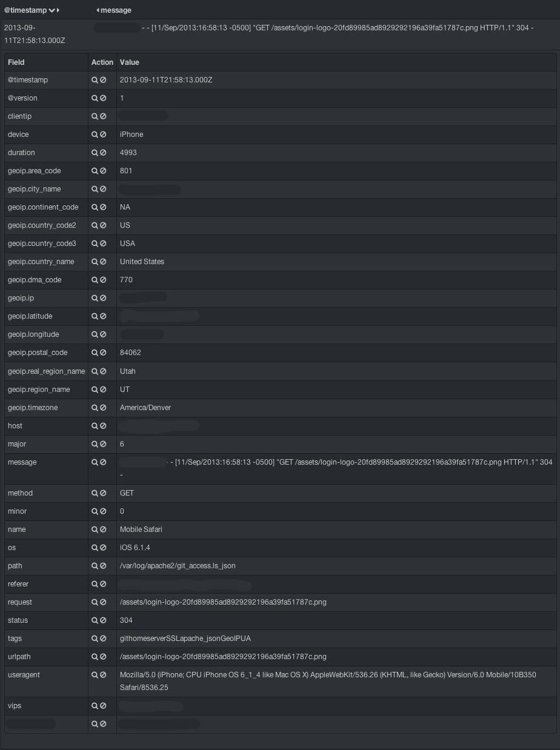Click the exclude icon for the geoip.postal_code field
The image size is (560, 750).
pos(103,353)
